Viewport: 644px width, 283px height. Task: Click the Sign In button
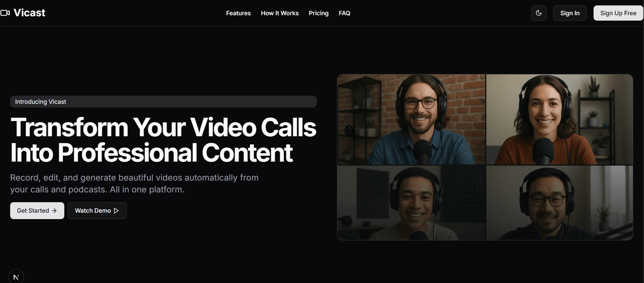coord(570,13)
